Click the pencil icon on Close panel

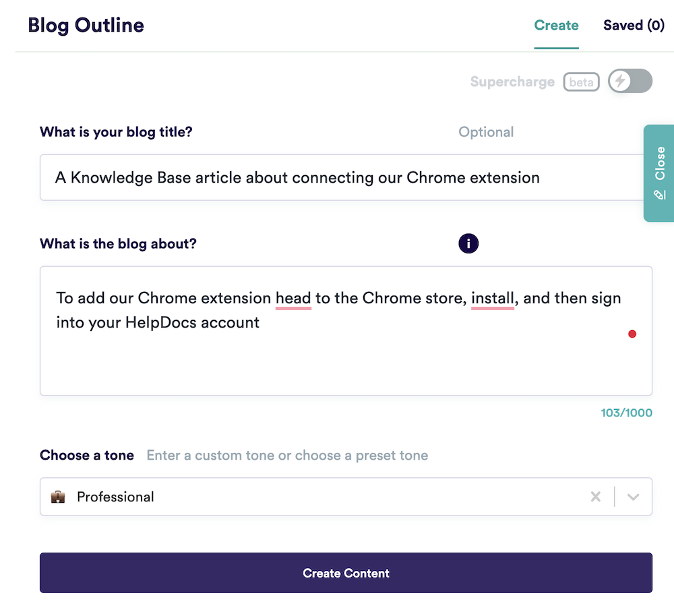[x=660, y=195]
